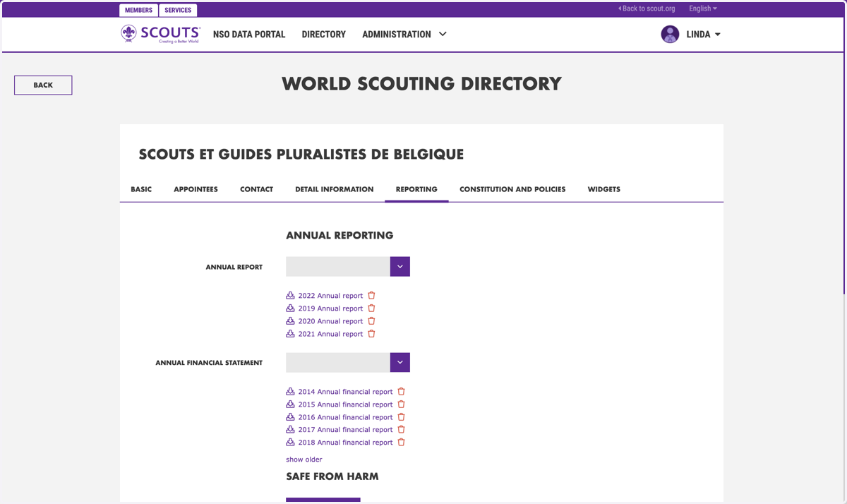The height and width of the screenshot is (504, 847).
Task: Go to NSO Data Portal
Action: click(x=249, y=34)
